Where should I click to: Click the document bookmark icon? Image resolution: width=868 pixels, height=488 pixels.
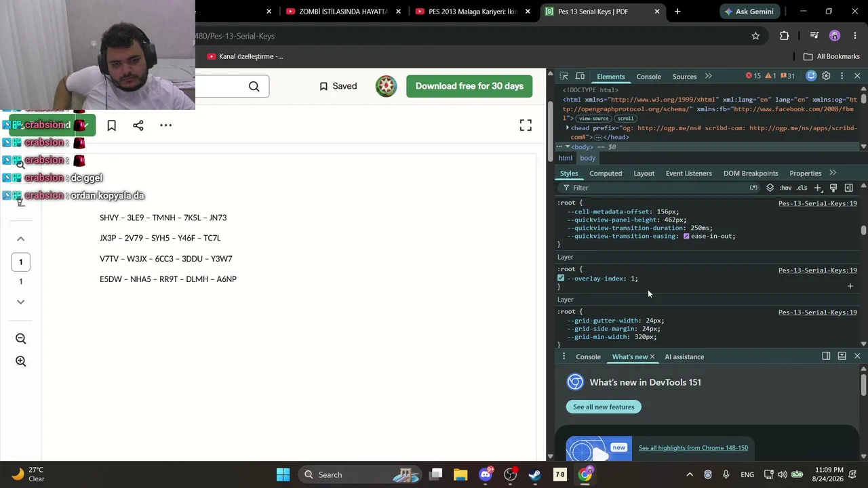112,125
